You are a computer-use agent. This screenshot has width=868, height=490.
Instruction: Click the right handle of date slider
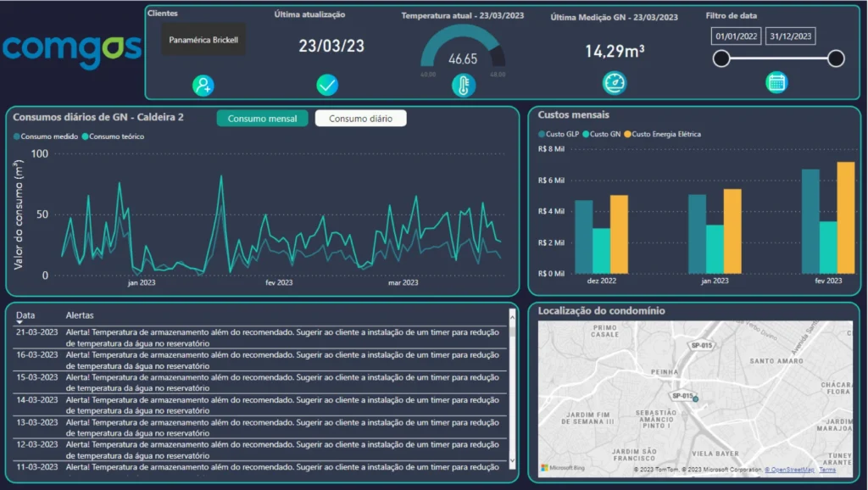click(x=836, y=58)
